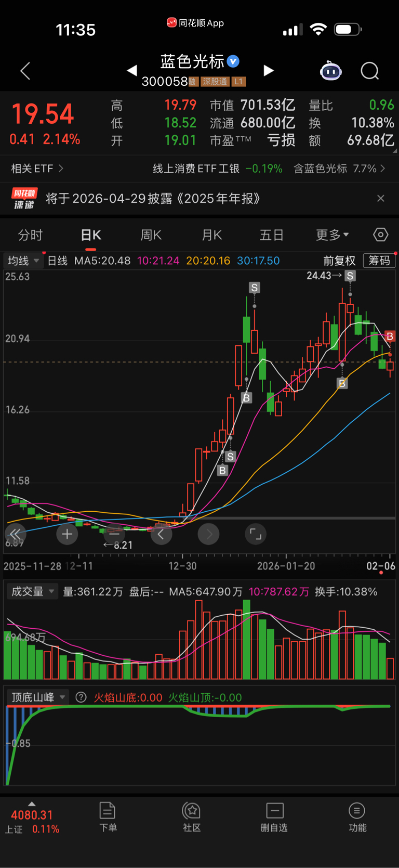Open stock search magnifier
Viewport: 399px width, 868px height.
(x=370, y=71)
